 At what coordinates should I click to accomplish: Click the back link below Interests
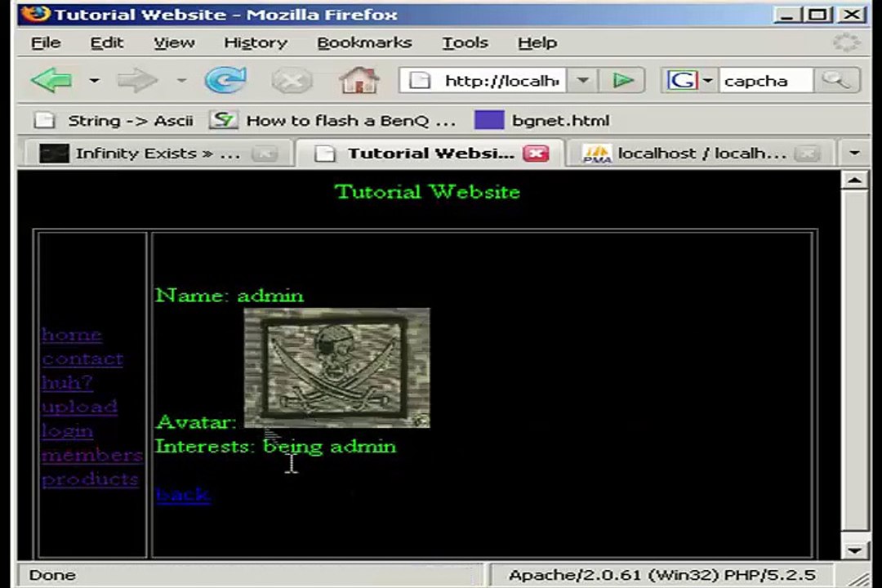point(183,494)
